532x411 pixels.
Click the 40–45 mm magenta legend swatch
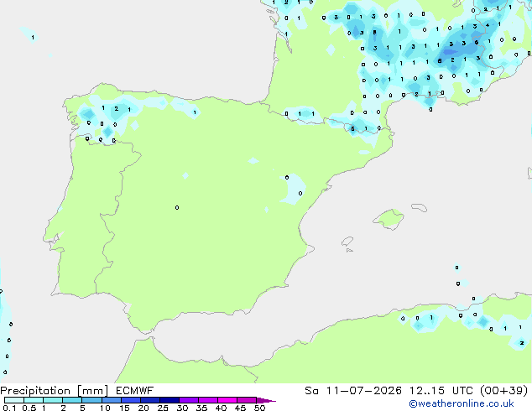click(227, 400)
